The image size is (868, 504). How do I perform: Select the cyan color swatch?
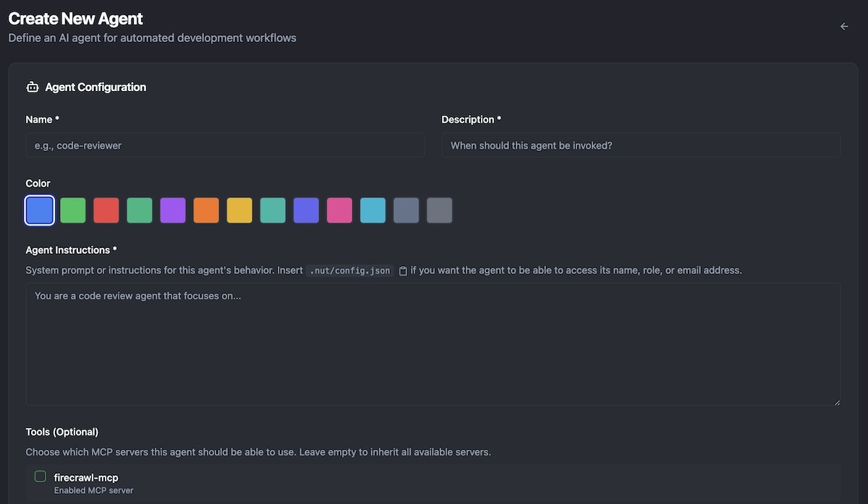[x=372, y=210]
